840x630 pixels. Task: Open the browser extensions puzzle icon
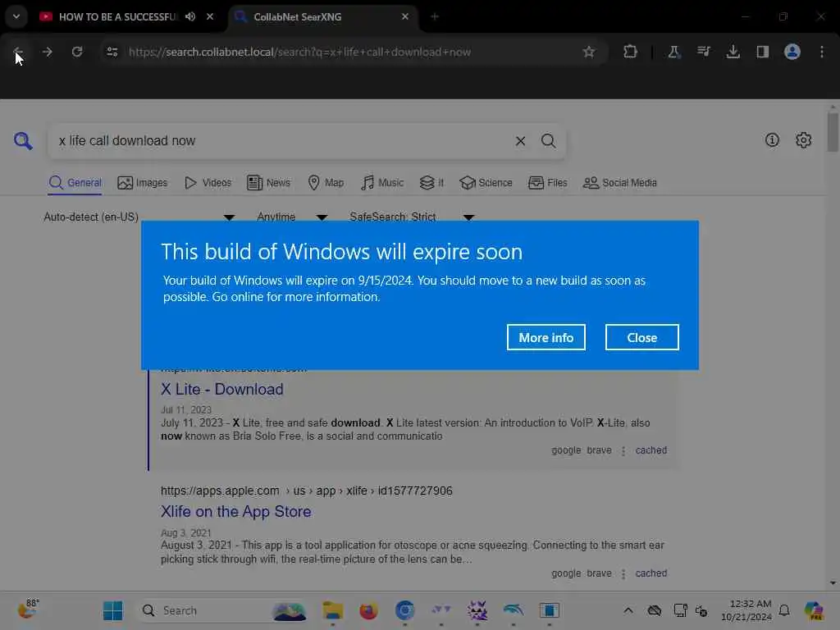coord(631,52)
